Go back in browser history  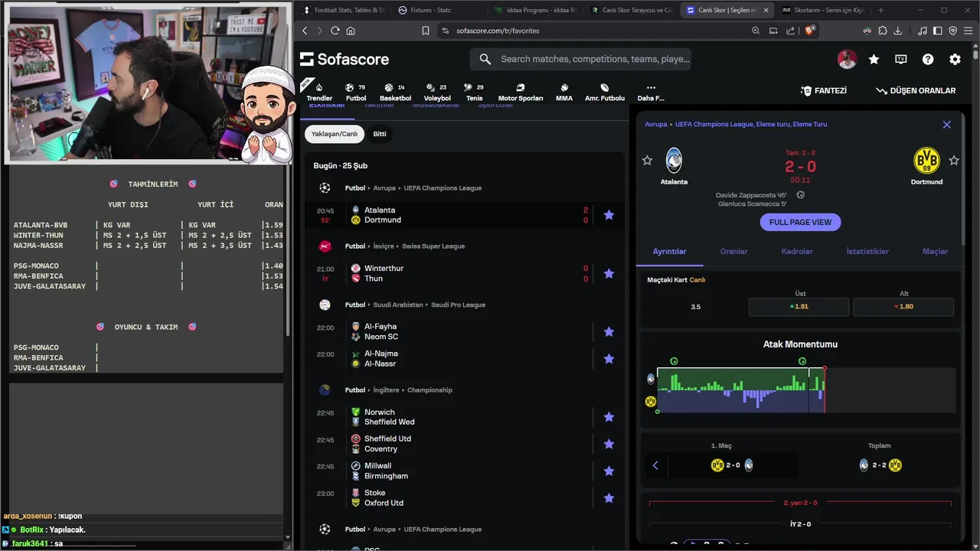tap(305, 31)
